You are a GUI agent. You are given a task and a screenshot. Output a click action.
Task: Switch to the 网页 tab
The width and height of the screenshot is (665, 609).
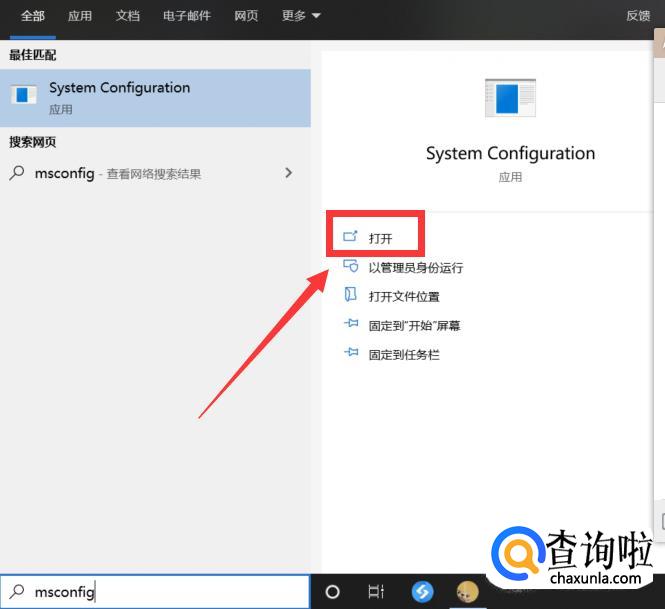coord(246,16)
